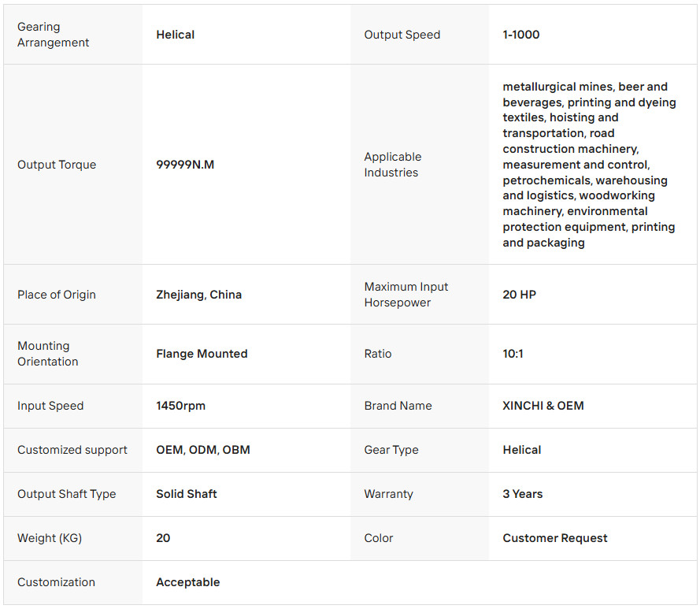
Task: Select the 20 HP value
Action: 520,295
